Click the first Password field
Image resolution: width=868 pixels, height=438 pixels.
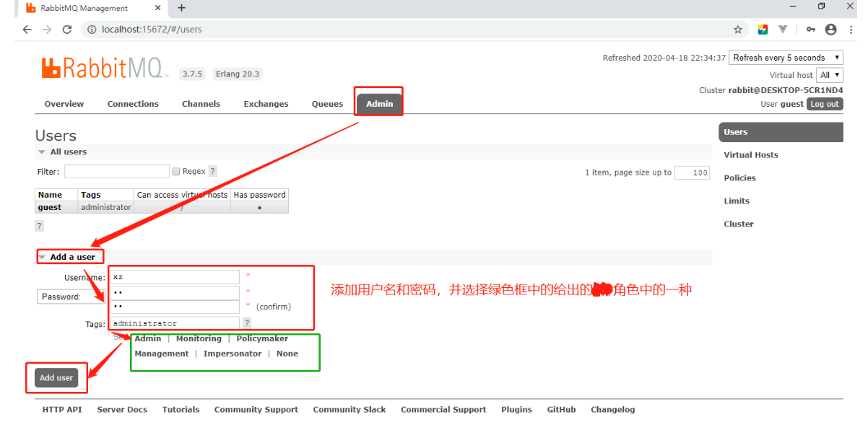pos(174,293)
